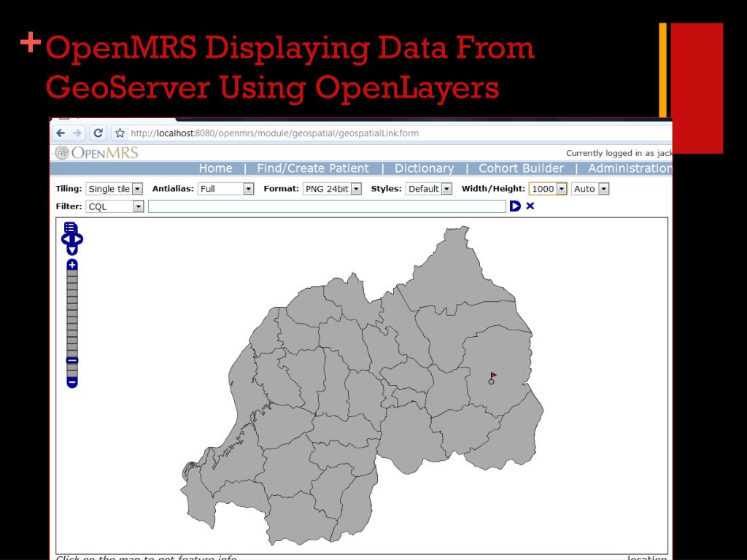Click the top level of the zoom bar
This screenshot has height=560, width=747.
click(x=72, y=273)
